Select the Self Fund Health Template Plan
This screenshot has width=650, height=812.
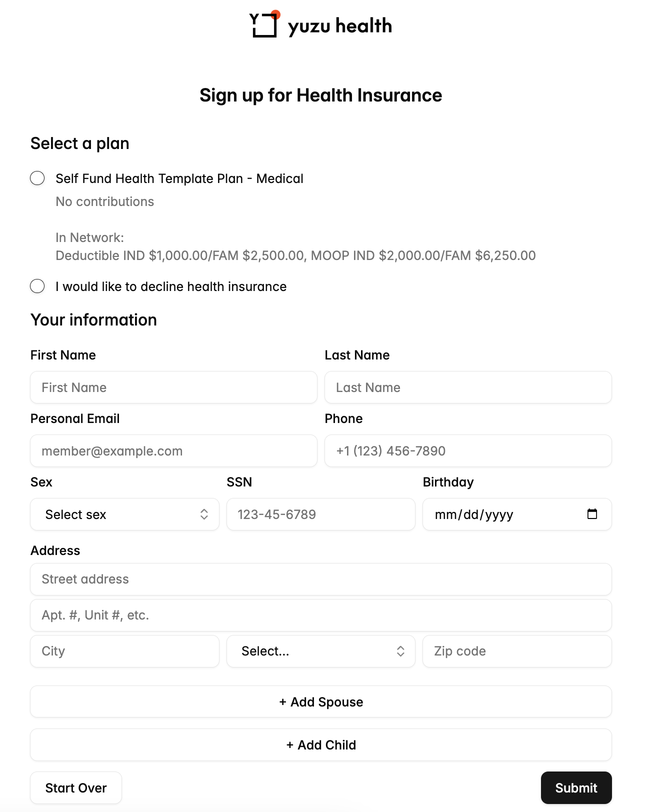pos(37,178)
